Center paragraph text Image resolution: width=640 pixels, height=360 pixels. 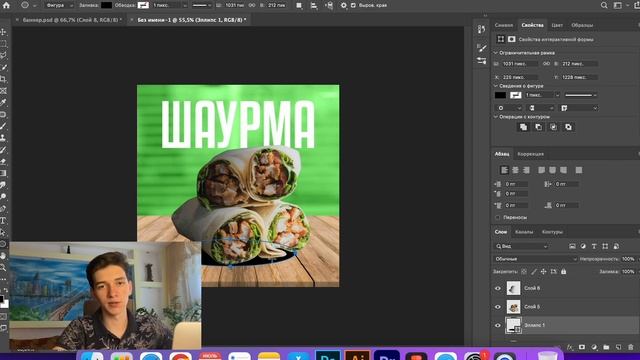click(515, 170)
